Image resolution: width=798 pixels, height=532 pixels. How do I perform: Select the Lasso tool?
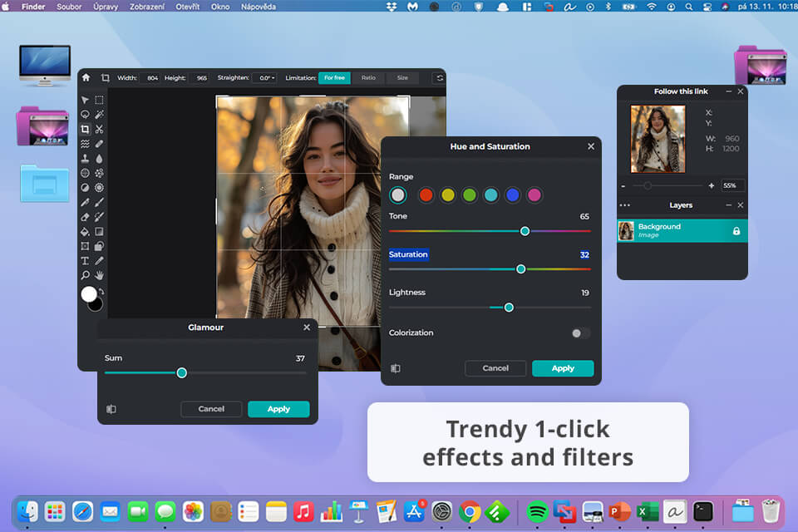click(85, 115)
